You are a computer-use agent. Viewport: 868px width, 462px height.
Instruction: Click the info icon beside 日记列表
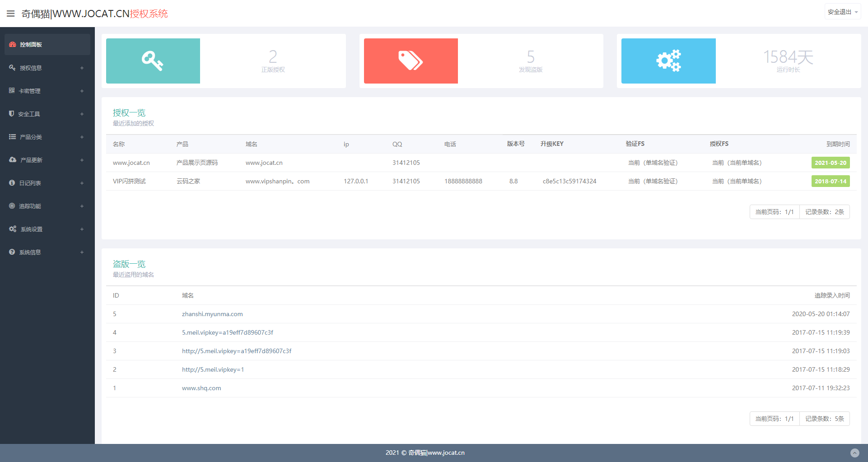point(12,182)
